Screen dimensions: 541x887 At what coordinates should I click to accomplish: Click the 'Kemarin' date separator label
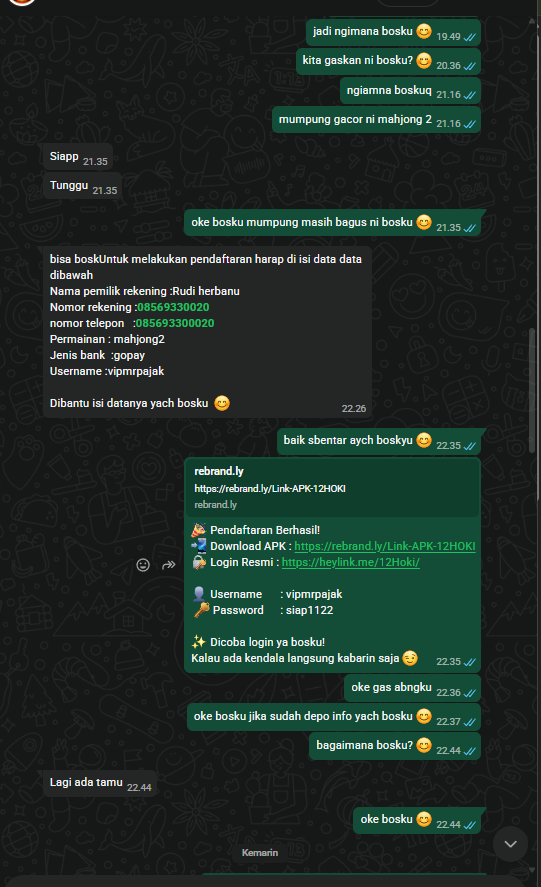click(x=260, y=852)
